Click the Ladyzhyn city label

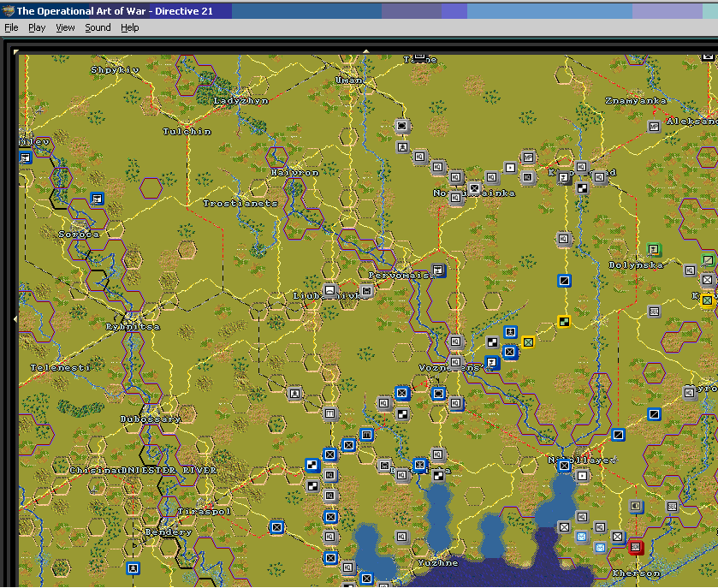240,101
